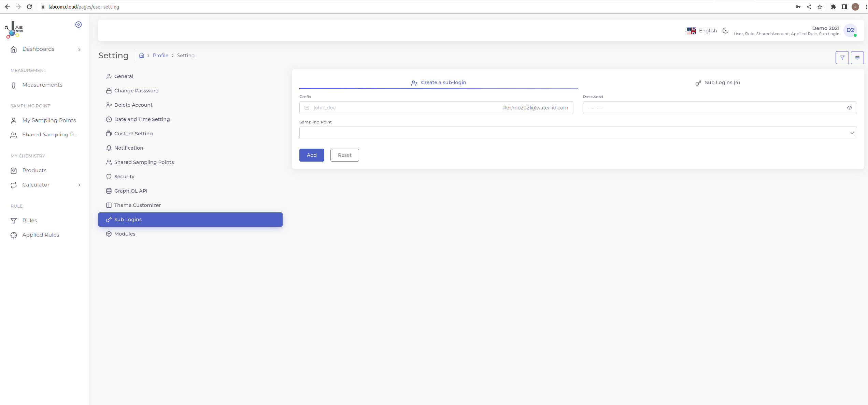Expand the Dashboards chevron arrow
This screenshot has height=405, width=868.
coord(79,49)
